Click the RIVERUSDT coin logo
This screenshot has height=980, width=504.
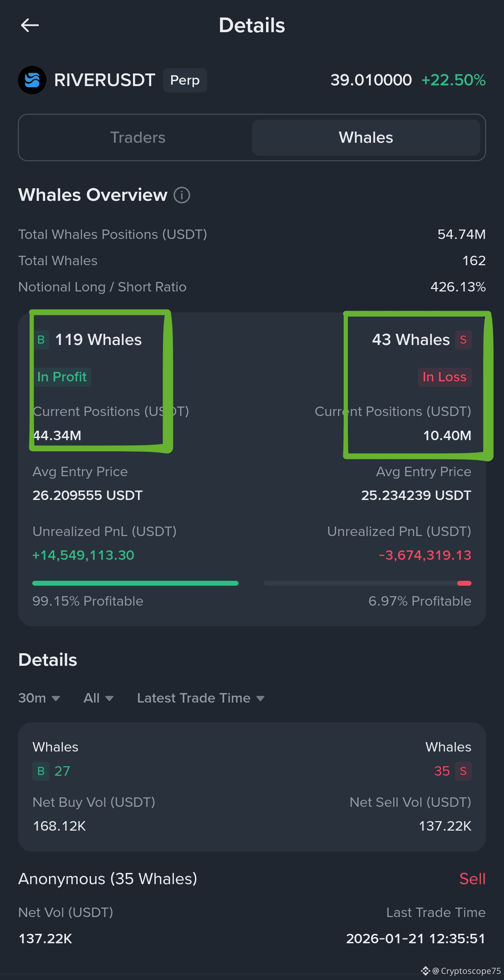point(32,80)
